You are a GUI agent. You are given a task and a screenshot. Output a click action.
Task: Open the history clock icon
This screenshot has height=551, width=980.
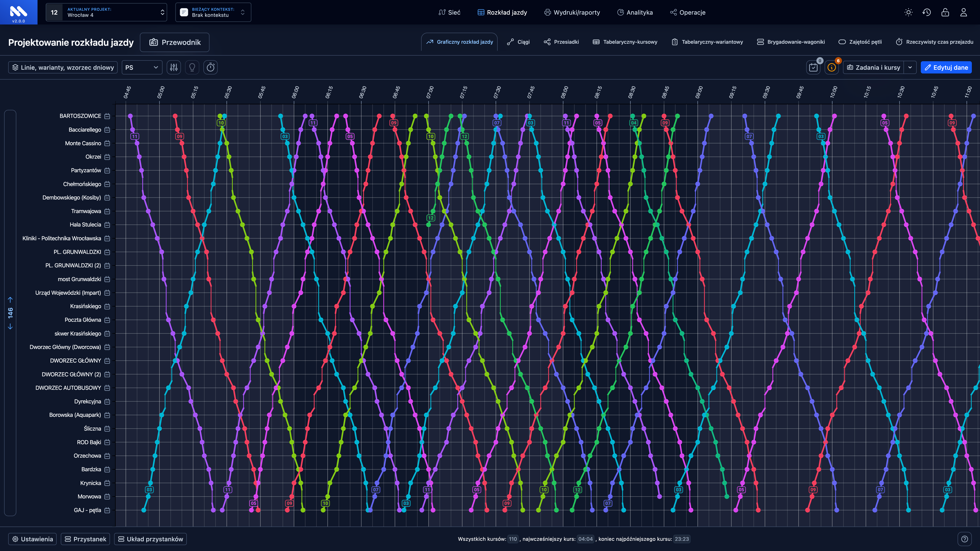click(927, 12)
